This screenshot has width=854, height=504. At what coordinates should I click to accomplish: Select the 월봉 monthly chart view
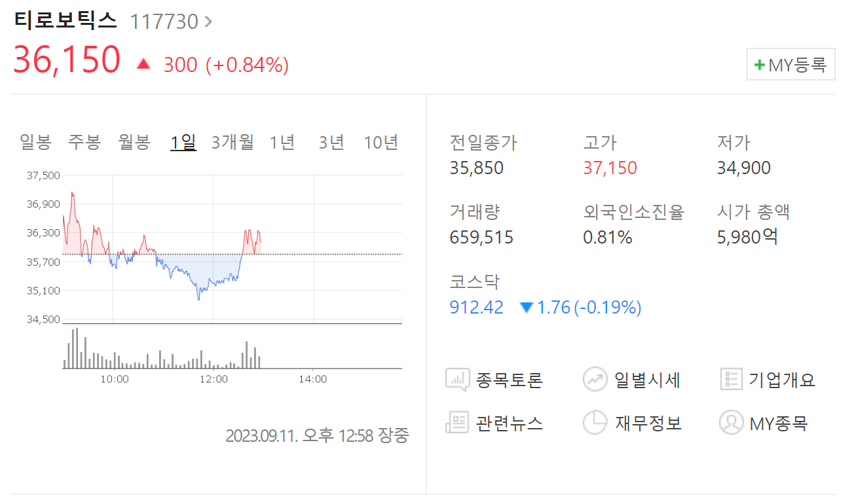pos(134,142)
